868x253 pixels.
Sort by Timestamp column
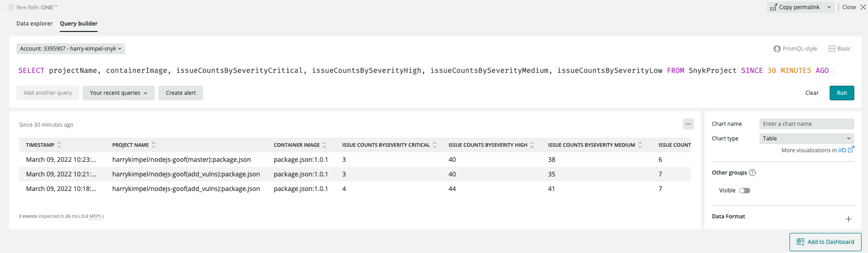pos(43,145)
